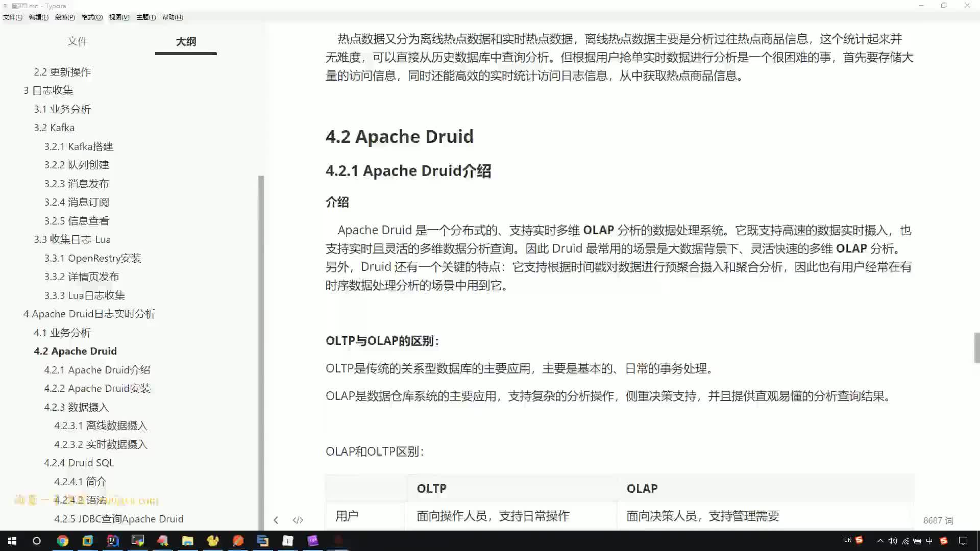Click the sidebar outline scrollbar thumb
The width and height of the screenshot is (980, 551).
tap(261, 352)
